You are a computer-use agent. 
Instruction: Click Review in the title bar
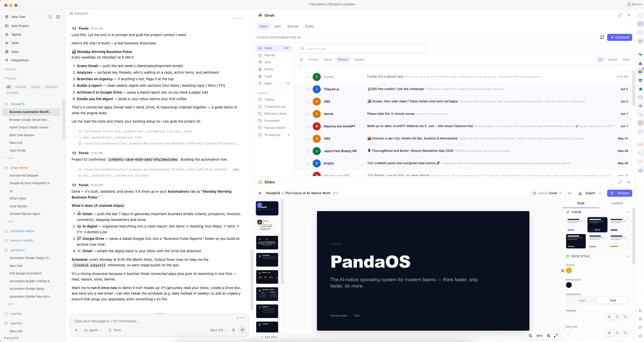635,4
